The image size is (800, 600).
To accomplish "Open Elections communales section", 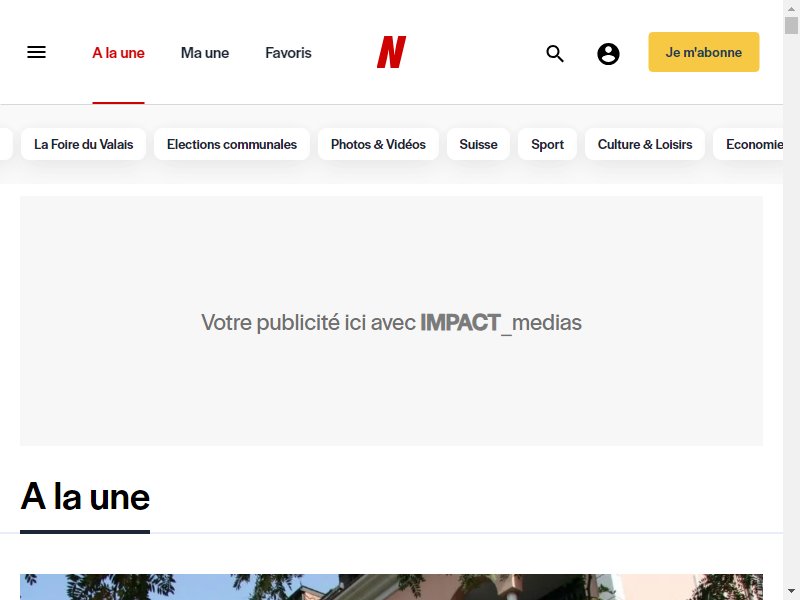I will (x=232, y=144).
